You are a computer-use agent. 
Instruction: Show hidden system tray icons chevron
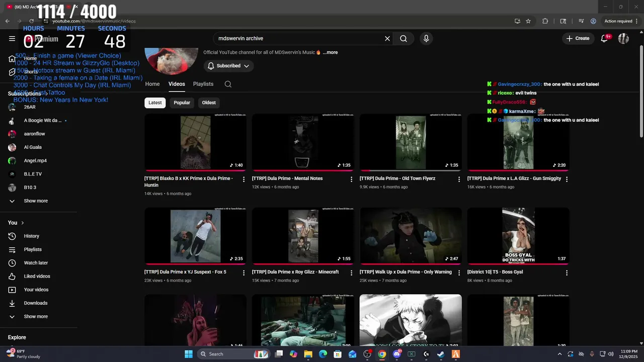click(559, 354)
